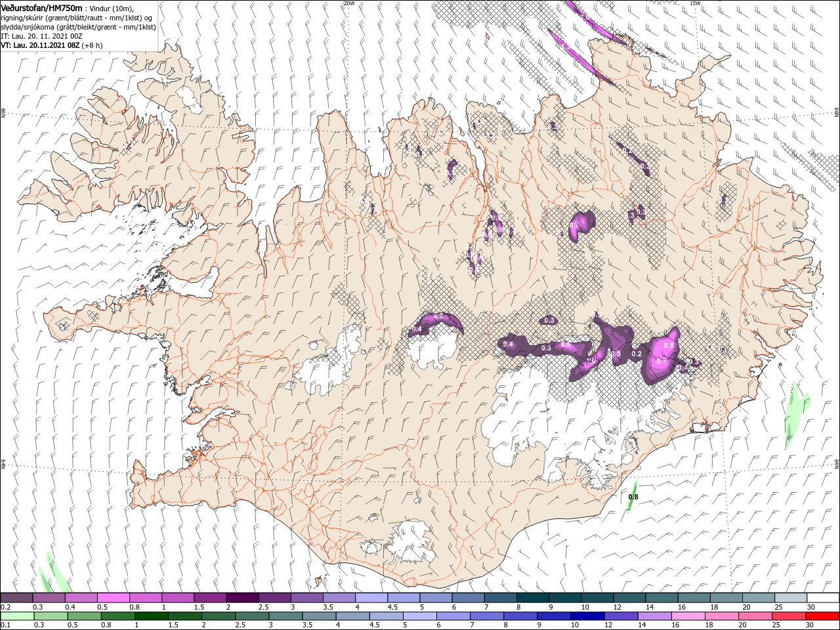The width and height of the screenshot is (840, 630).
Task: Select the purple swatch above the 1.5 label in the top scale
Action: pyautogui.click(x=210, y=597)
